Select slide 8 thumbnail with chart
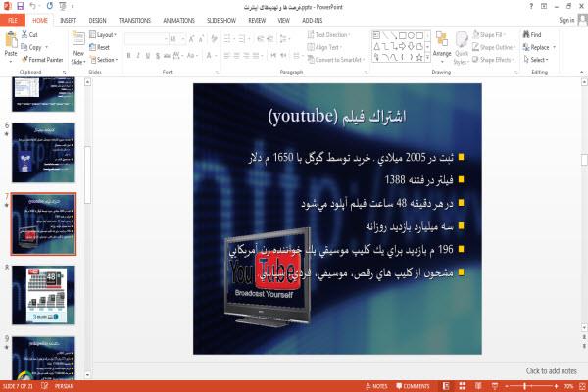This screenshot has width=588, height=392. pyautogui.click(x=43, y=295)
